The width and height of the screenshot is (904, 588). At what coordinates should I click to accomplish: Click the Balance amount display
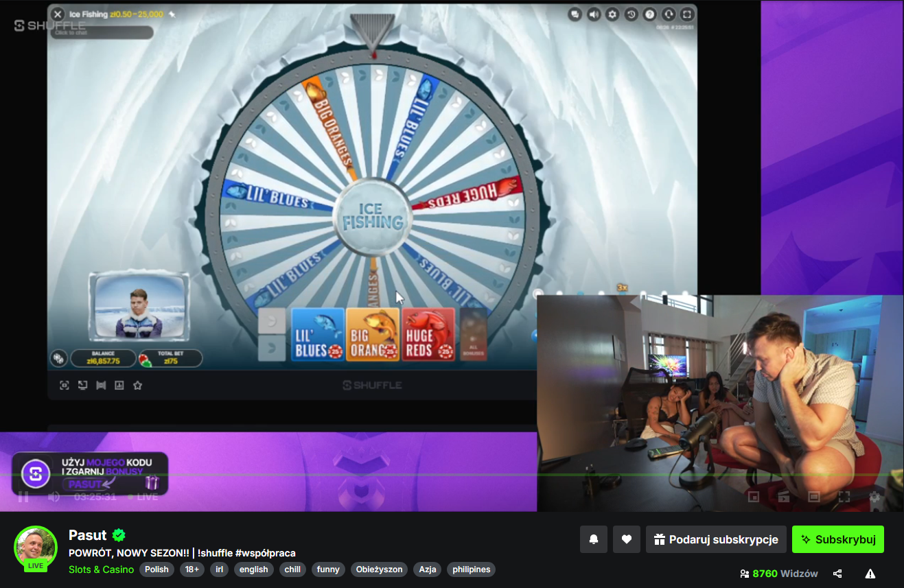point(103,358)
